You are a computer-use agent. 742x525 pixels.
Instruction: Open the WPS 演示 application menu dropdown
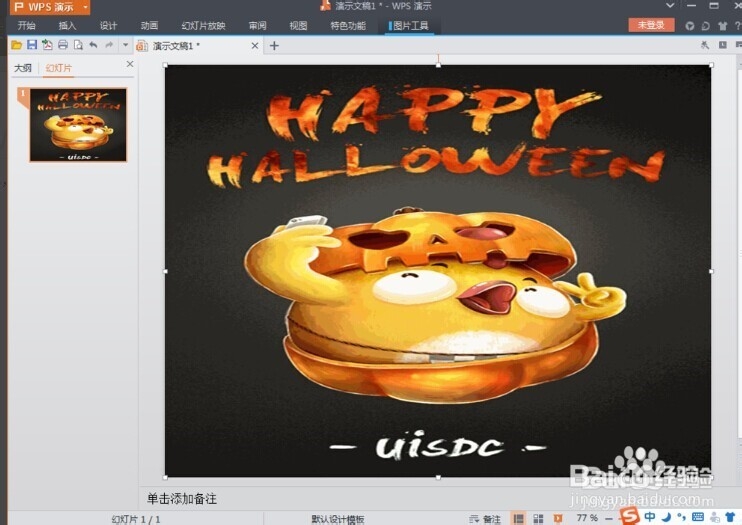(x=85, y=7)
